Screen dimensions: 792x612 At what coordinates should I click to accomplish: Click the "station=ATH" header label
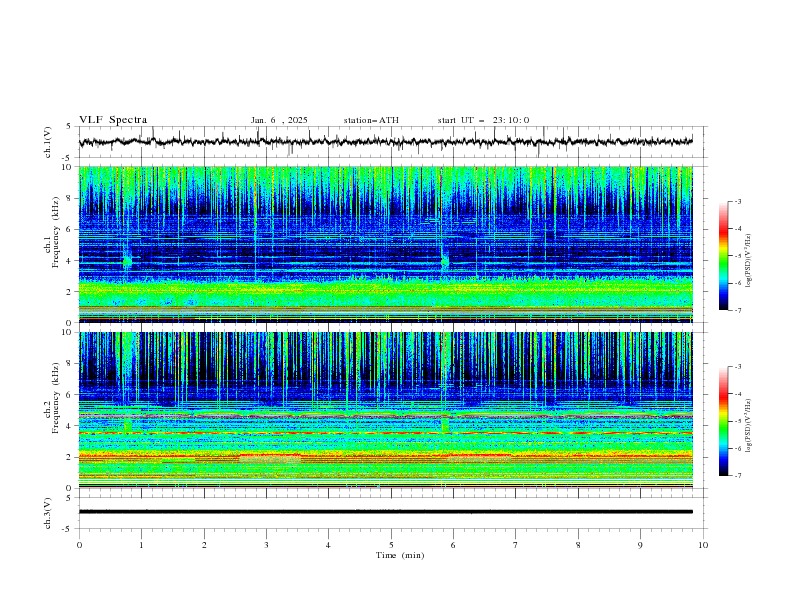pos(371,120)
